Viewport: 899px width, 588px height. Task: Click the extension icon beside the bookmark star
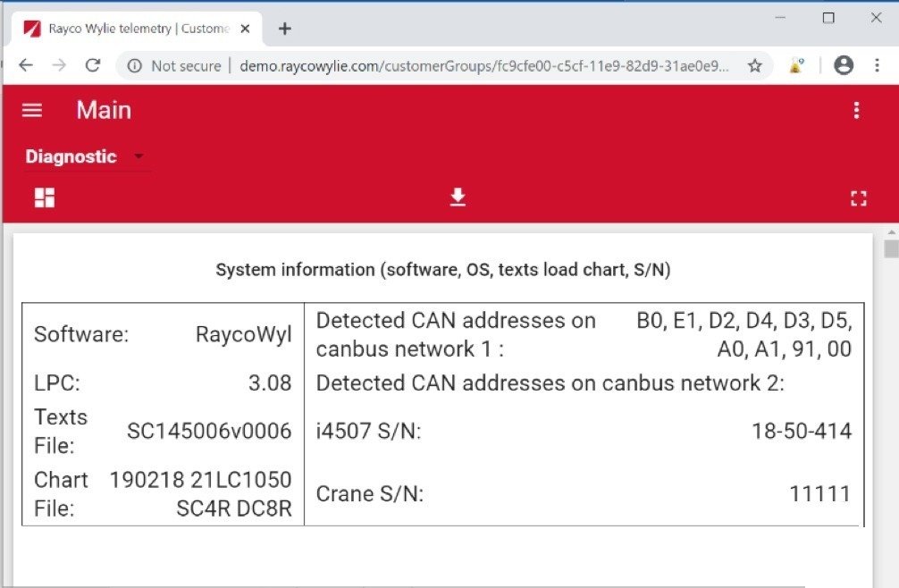795,65
